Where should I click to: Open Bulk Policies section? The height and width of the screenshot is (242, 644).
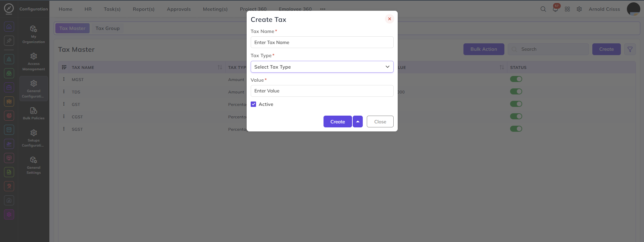pos(34,113)
